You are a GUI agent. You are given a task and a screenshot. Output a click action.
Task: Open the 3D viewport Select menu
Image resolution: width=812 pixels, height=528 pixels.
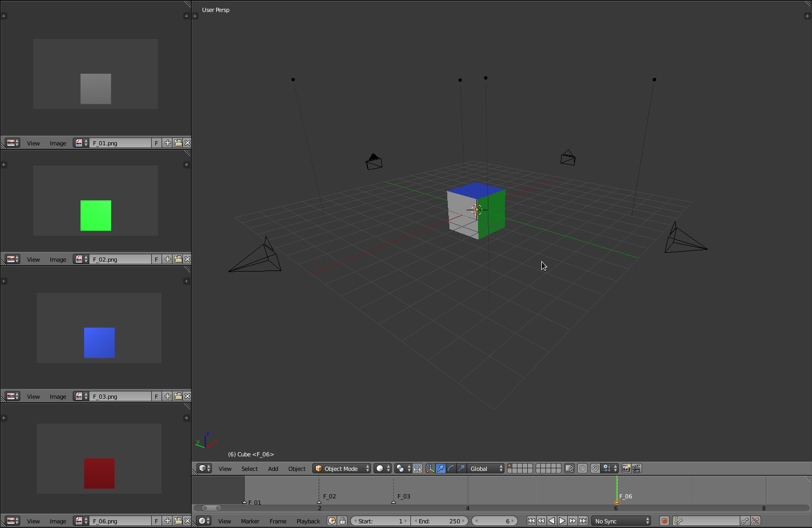(x=249, y=469)
